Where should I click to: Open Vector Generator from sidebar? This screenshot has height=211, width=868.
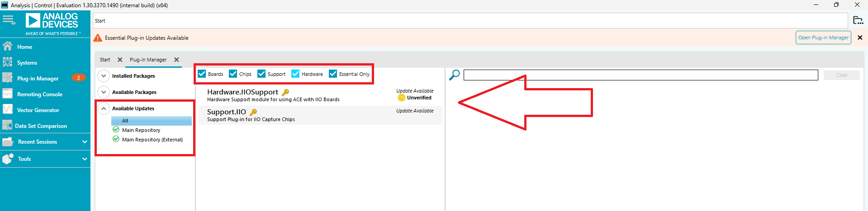tap(38, 110)
